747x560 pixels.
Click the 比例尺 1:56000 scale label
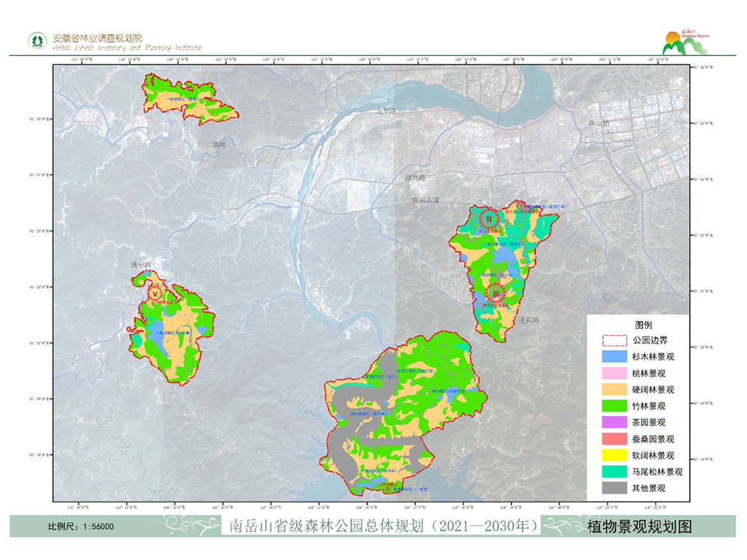pos(81,527)
